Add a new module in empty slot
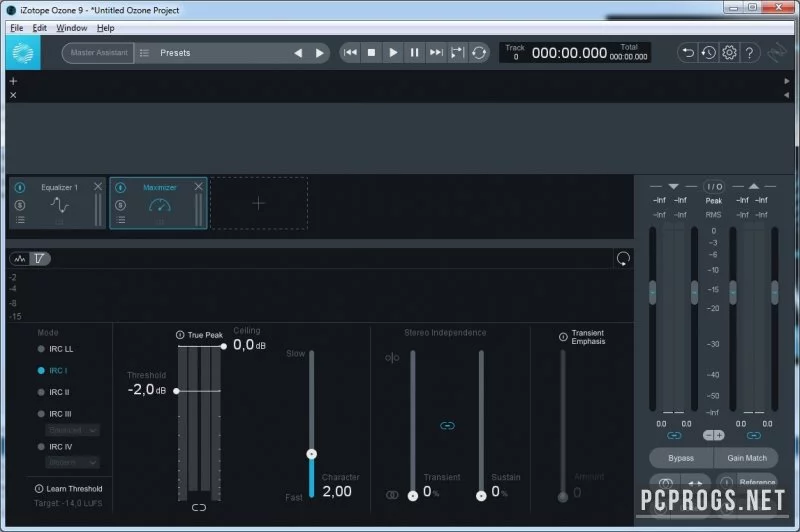Screen dimensions: 800x532 [259, 204]
